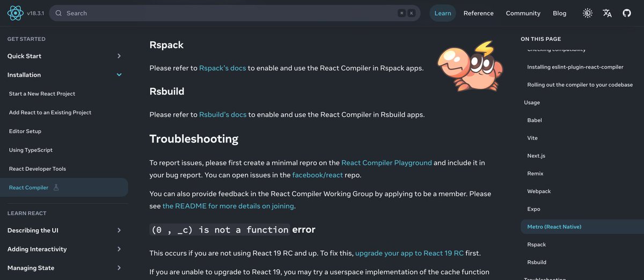Open the README for more details link
This screenshot has width=644, height=280.
click(x=228, y=206)
